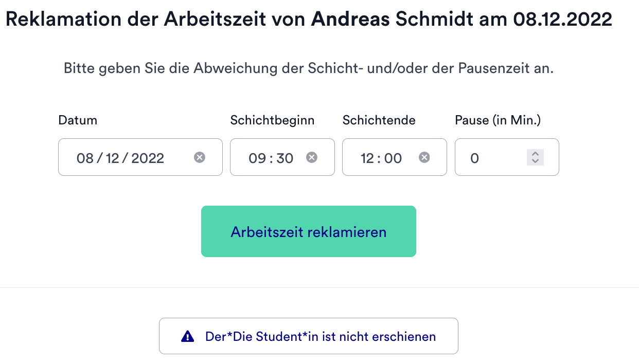Image resolution: width=639 pixels, height=364 pixels.
Task: Select the month segment in Datum
Action: pos(113,158)
